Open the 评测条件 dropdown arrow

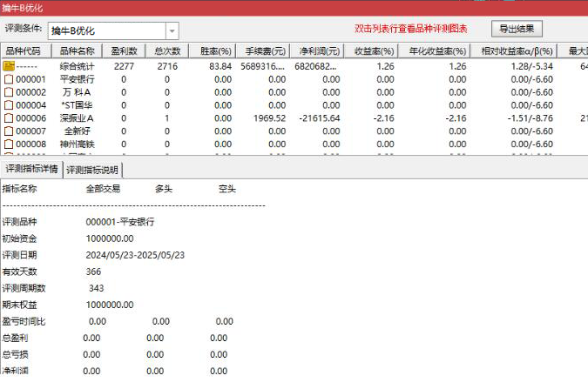click(x=172, y=30)
